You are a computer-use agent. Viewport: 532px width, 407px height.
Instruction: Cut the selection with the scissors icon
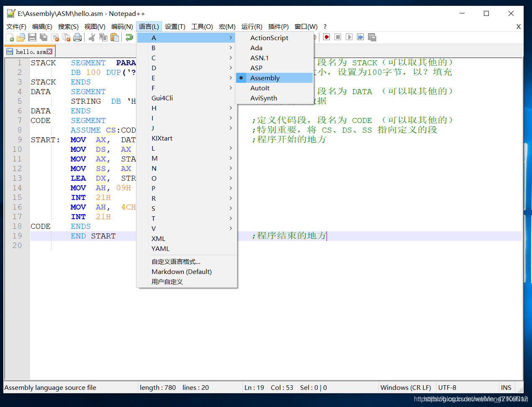coord(92,38)
